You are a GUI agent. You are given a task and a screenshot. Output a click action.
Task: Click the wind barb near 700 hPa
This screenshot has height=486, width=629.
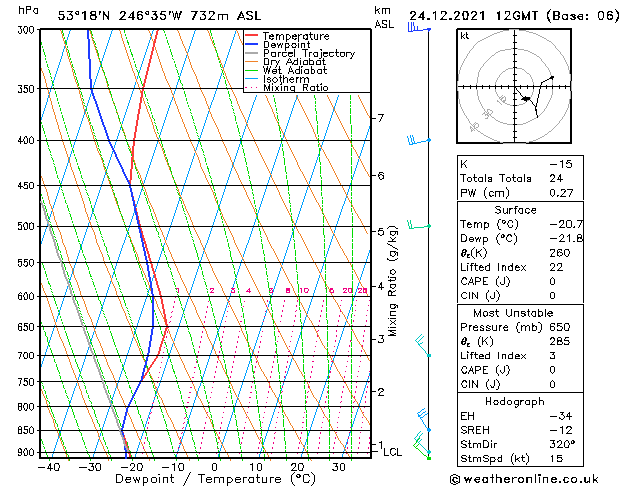click(x=422, y=346)
